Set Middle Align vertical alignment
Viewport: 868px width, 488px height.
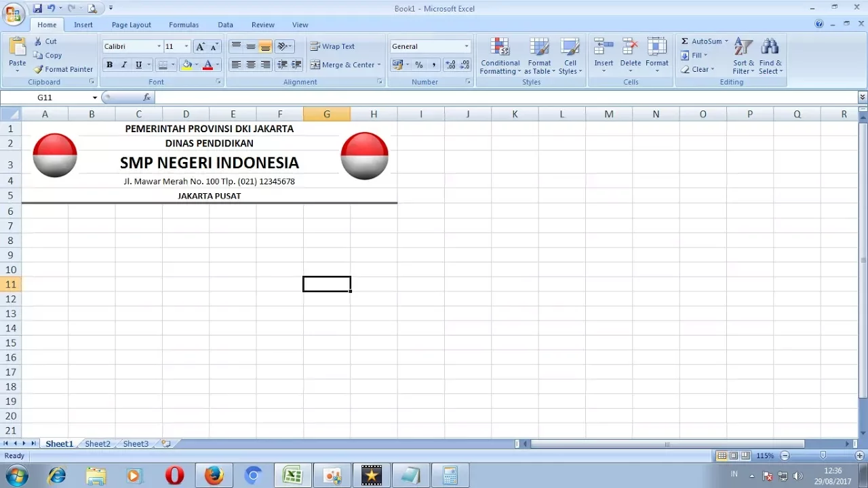[x=251, y=47]
